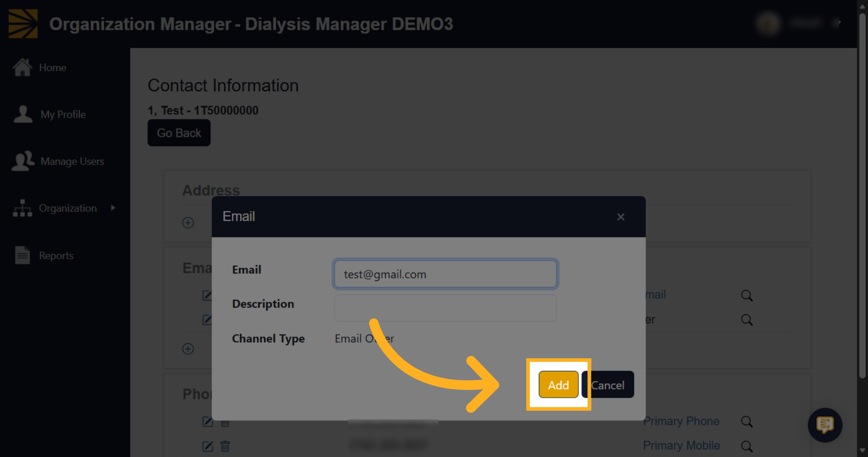Click the Primary Mobile link
868x457 pixels.
[681, 445]
